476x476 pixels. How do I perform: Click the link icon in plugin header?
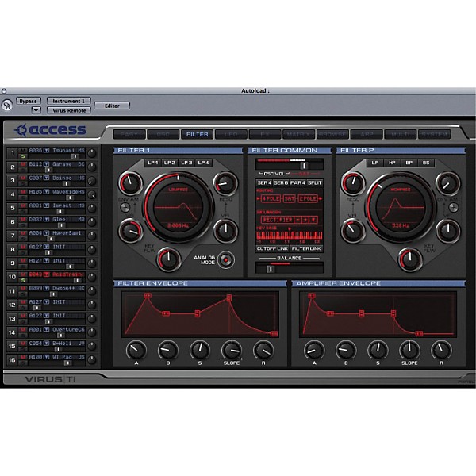click(x=6, y=106)
